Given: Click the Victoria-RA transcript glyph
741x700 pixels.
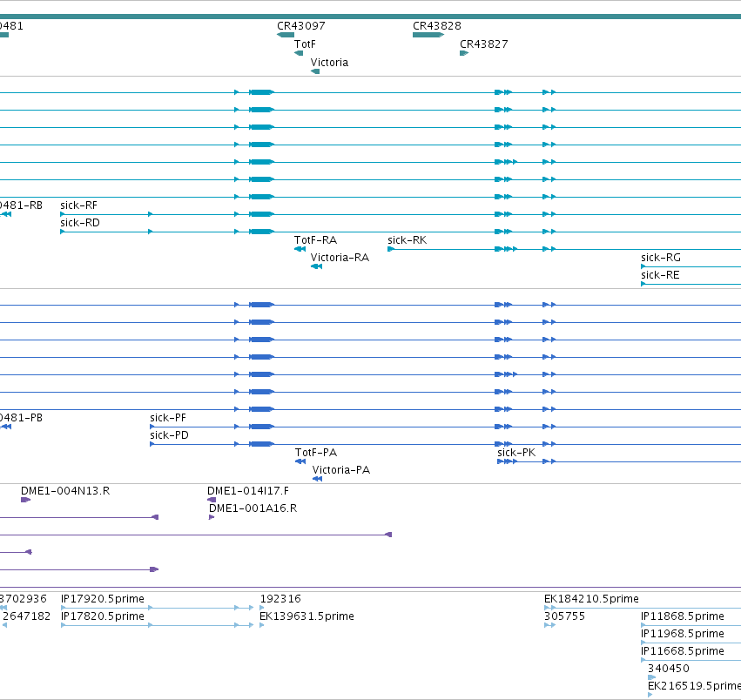Looking at the screenshot, I should (x=316, y=267).
